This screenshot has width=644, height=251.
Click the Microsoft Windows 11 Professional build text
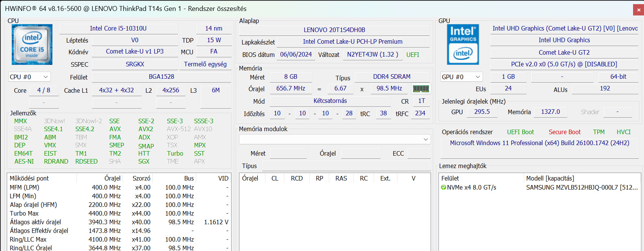tap(540, 143)
